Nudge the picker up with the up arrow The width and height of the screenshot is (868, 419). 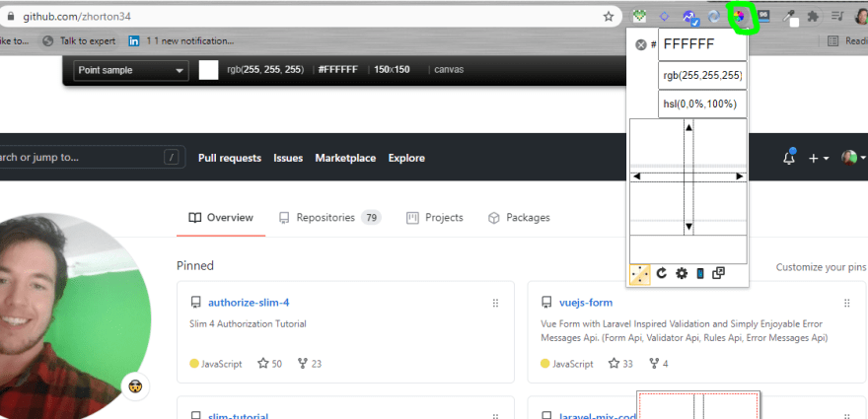pos(688,127)
